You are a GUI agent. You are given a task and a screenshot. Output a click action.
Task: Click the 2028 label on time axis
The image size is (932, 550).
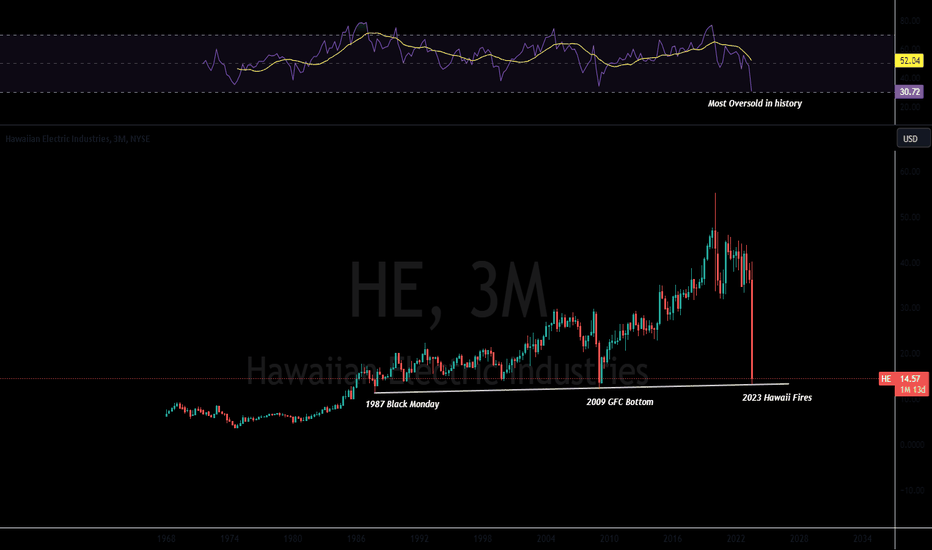click(799, 539)
